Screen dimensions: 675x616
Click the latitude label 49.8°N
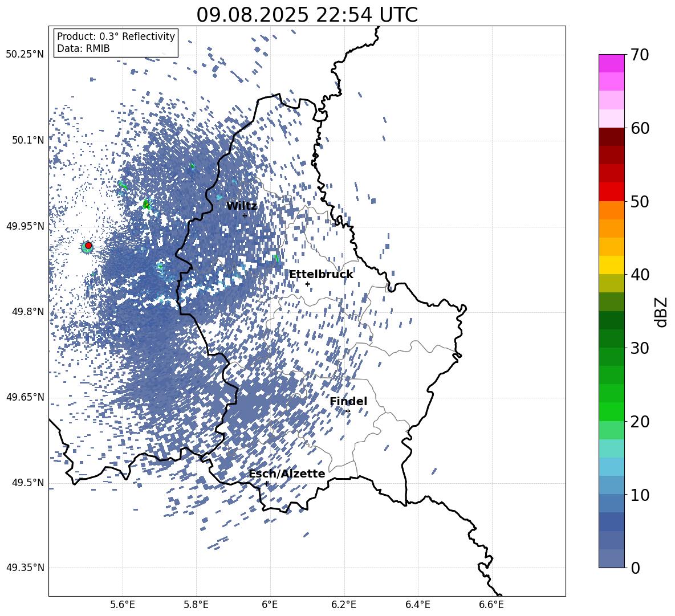point(27,312)
